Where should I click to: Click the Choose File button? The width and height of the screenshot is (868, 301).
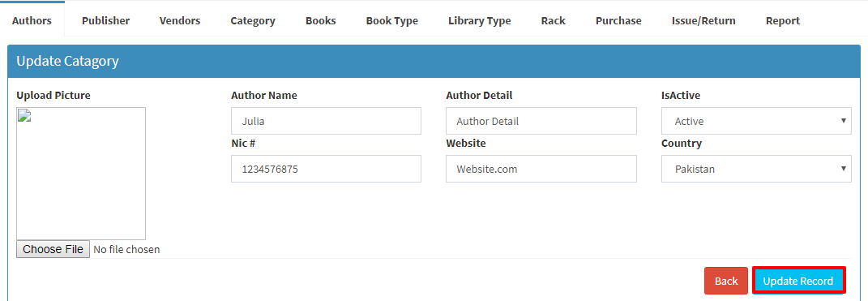(53, 249)
